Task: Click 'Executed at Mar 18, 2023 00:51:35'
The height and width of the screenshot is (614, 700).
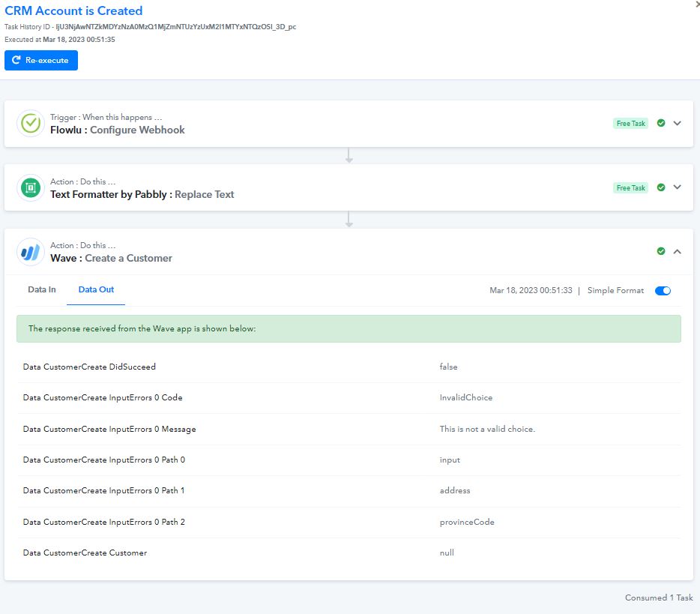Action: click(x=60, y=40)
